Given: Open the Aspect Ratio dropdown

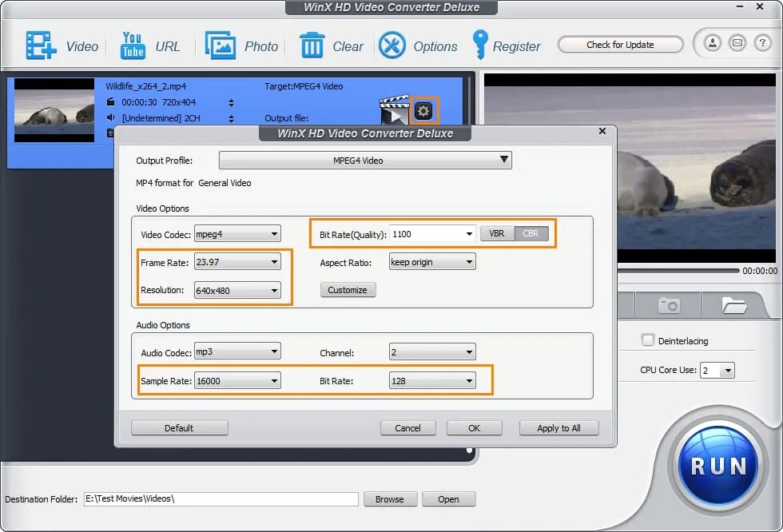Looking at the screenshot, I should coord(432,261).
